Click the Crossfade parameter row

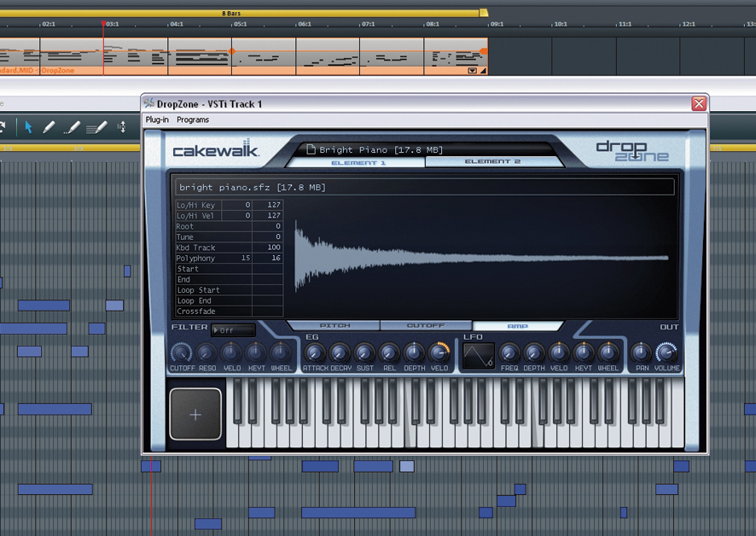pos(229,312)
